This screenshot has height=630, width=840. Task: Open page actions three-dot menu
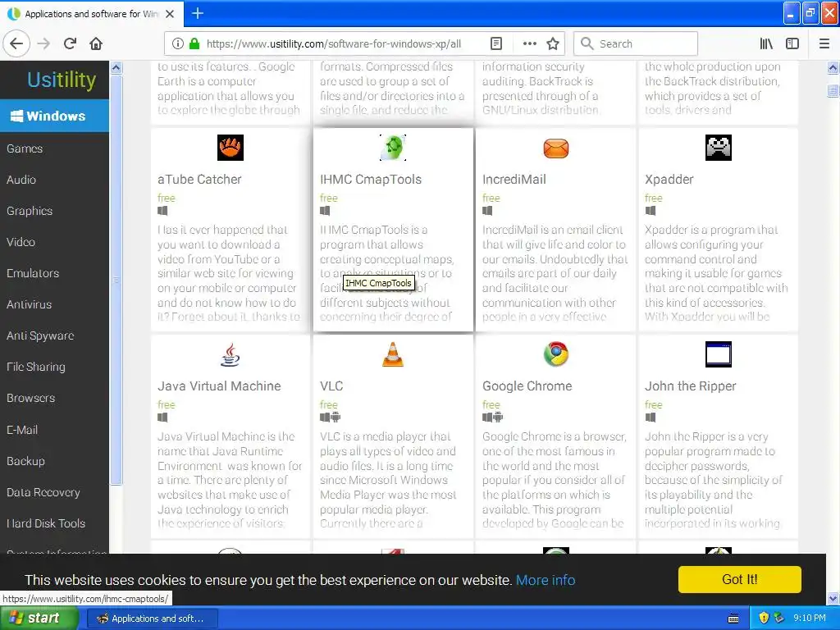(529, 43)
